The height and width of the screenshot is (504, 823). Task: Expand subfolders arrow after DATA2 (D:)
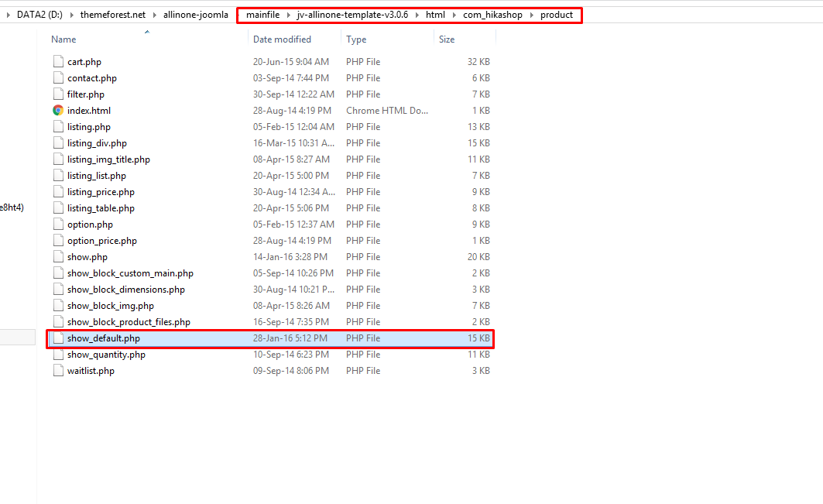71,15
